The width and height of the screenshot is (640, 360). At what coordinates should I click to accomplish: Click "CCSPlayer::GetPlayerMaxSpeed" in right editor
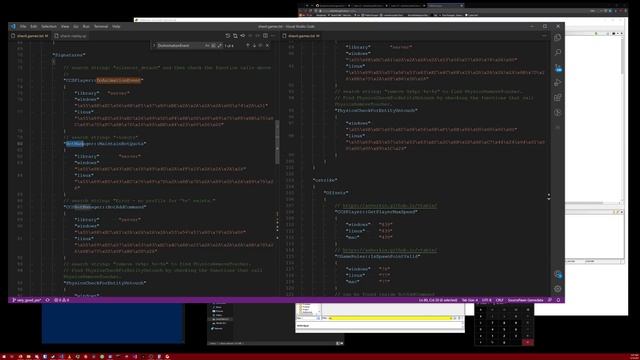click(x=376, y=212)
